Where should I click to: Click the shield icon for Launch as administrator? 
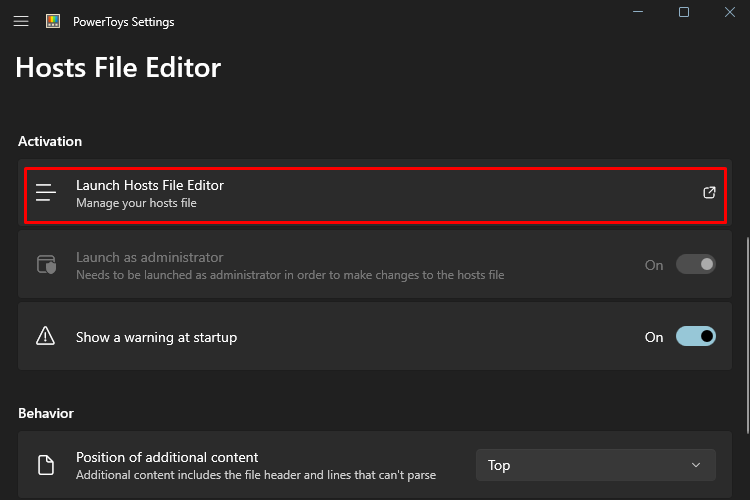pyautogui.click(x=46, y=264)
